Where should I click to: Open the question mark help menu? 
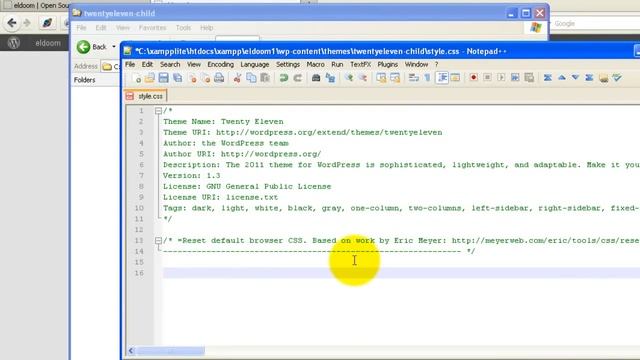pos(436,64)
